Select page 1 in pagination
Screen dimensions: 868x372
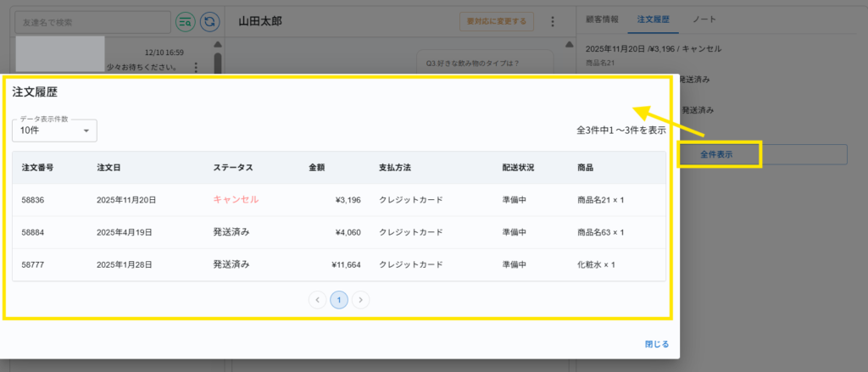(339, 299)
